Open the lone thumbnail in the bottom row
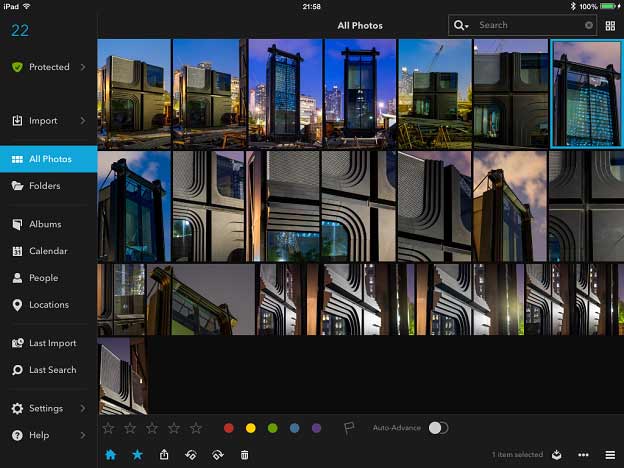The height and width of the screenshot is (468, 624). 123,376
